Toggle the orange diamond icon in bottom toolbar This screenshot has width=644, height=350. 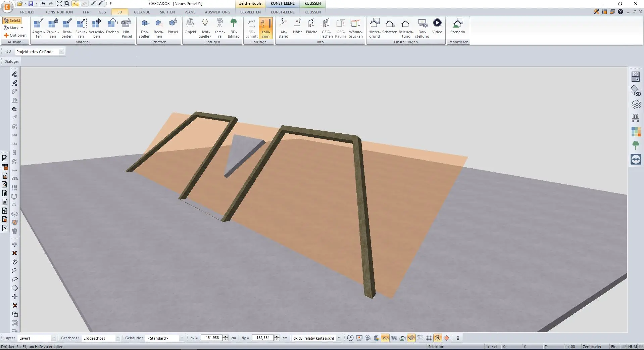pyautogui.click(x=447, y=338)
